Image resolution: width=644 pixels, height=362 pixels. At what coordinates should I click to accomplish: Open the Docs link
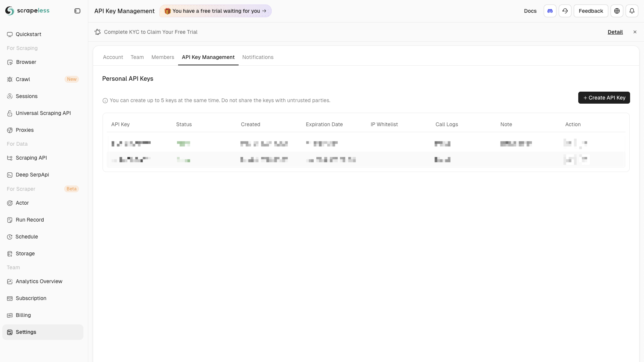coord(530,11)
